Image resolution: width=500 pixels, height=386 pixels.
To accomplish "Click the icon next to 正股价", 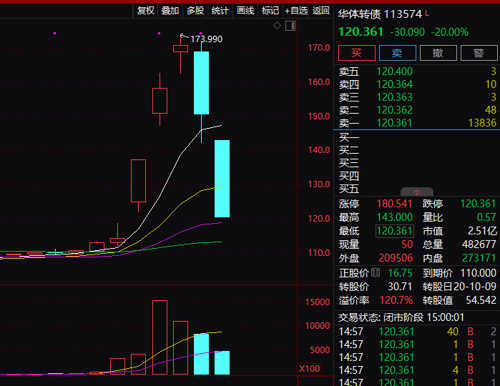I will 375,273.
